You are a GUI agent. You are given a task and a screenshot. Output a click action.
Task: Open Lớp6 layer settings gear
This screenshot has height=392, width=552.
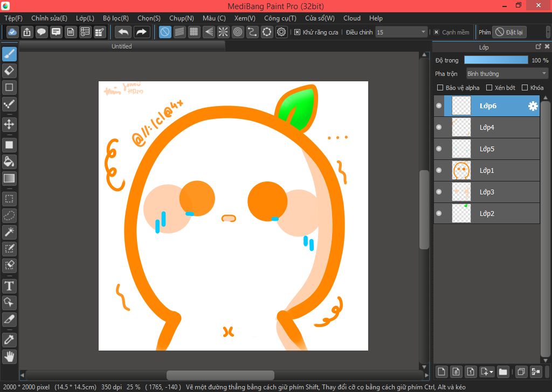click(x=533, y=106)
